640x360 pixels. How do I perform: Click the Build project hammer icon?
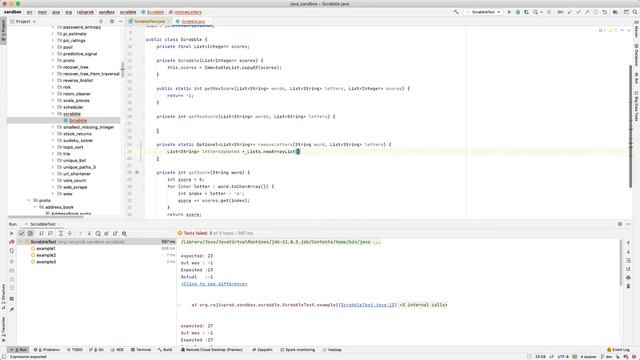click(456, 12)
